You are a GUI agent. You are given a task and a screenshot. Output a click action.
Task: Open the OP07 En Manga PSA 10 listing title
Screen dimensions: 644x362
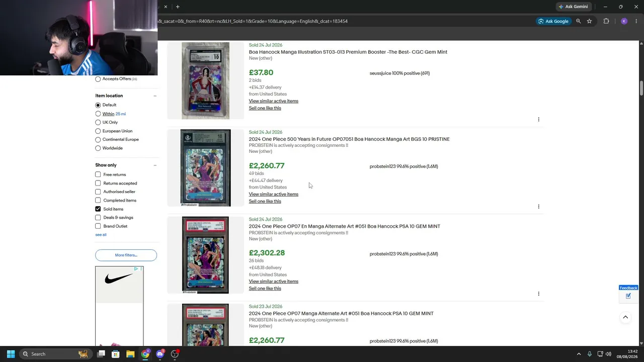pyautogui.click(x=344, y=226)
